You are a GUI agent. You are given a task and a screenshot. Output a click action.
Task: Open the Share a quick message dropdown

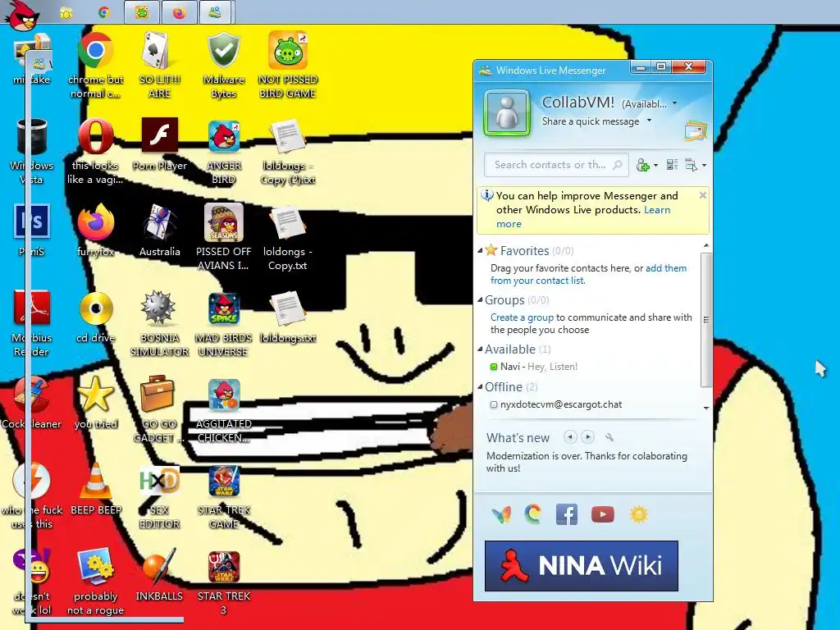pos(650,121)
